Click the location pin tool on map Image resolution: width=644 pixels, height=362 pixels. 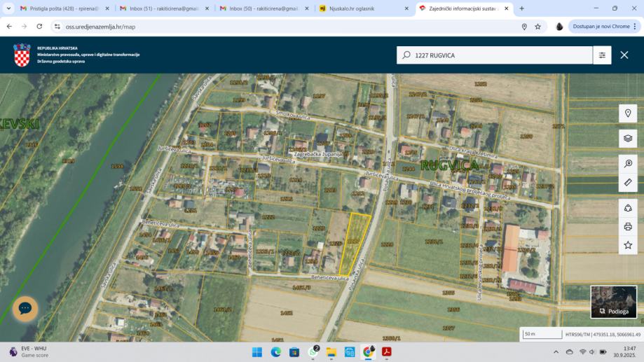628,113
